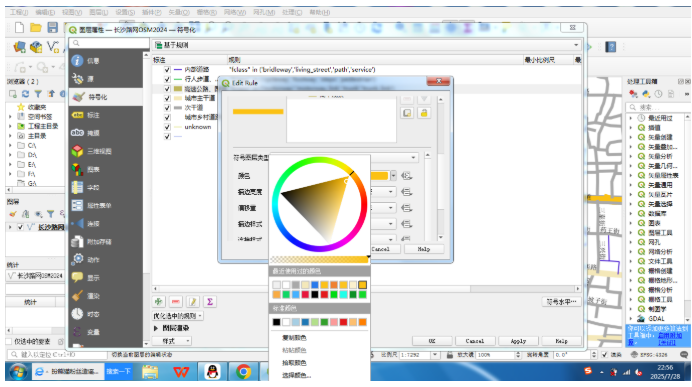
Task: Open the renderer type dropdown 基于规则
Action: pos(367,45)
